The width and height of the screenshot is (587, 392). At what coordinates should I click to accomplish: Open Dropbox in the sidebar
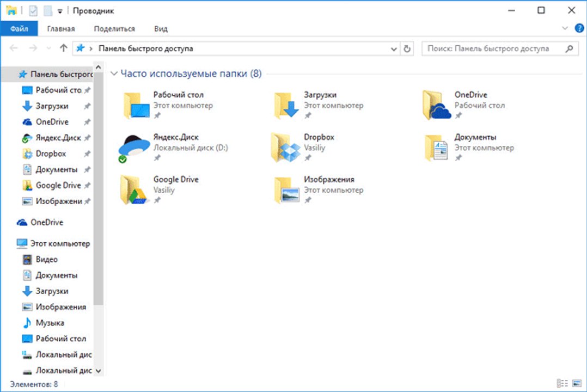coord(55,154)
